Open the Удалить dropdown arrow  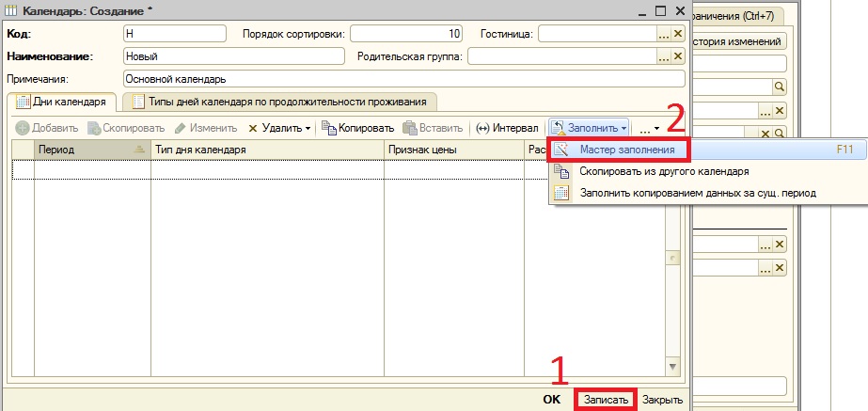point(308,129)
